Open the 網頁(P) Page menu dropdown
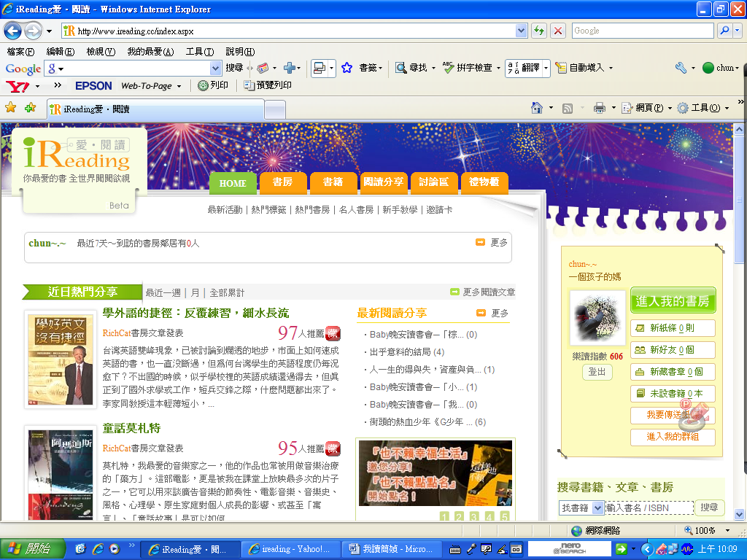Image resolution: width=747 pixels, height=560 pixels. [670, 108]
